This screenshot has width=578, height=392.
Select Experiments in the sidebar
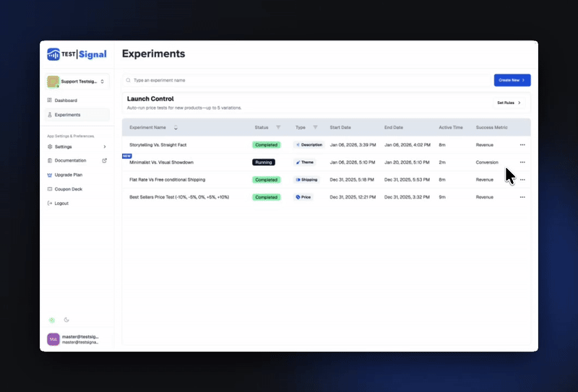pos(67,115)
